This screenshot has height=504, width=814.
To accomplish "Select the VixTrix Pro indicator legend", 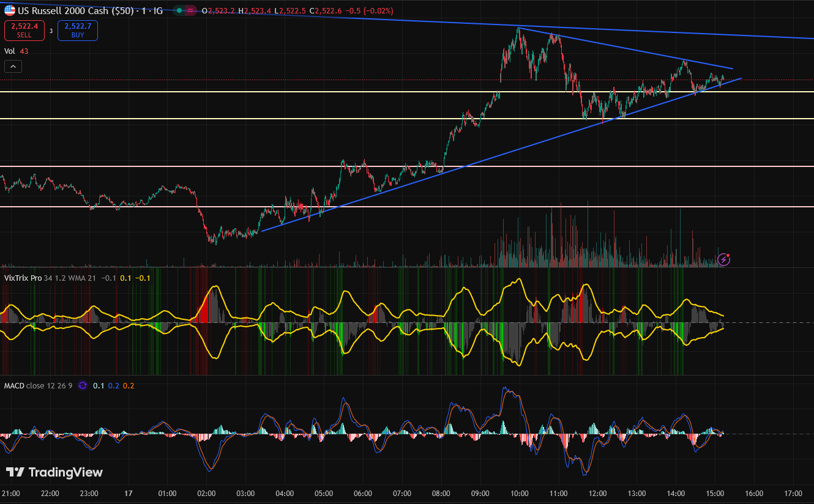I will tap(23, 278).
